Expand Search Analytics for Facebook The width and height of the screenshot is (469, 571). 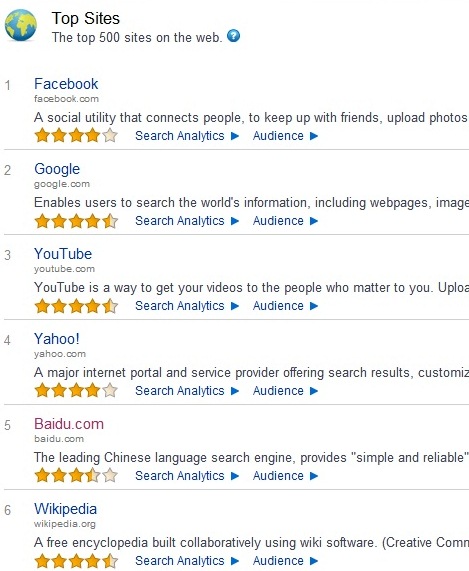[x=187, y=136]
